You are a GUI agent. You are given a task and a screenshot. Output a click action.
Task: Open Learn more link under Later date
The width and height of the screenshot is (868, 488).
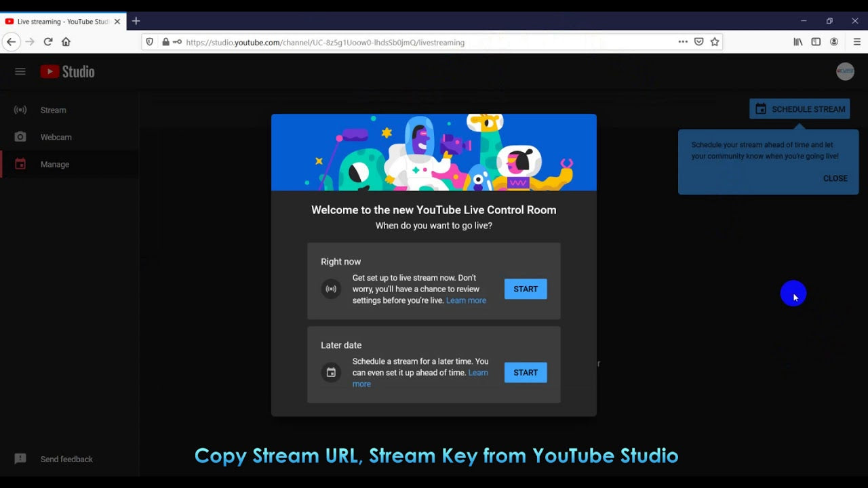[x=477, y=373]
